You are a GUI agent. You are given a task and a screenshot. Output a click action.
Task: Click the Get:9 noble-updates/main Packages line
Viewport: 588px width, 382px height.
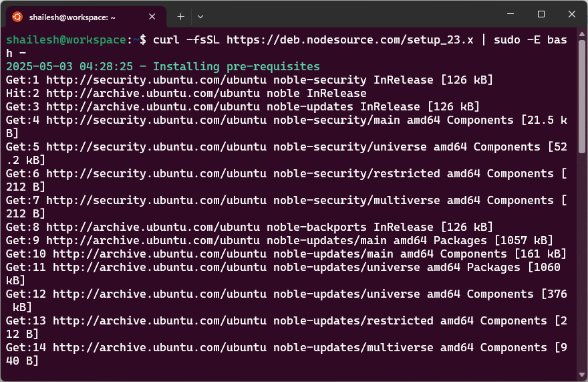[x=279, y=240]
